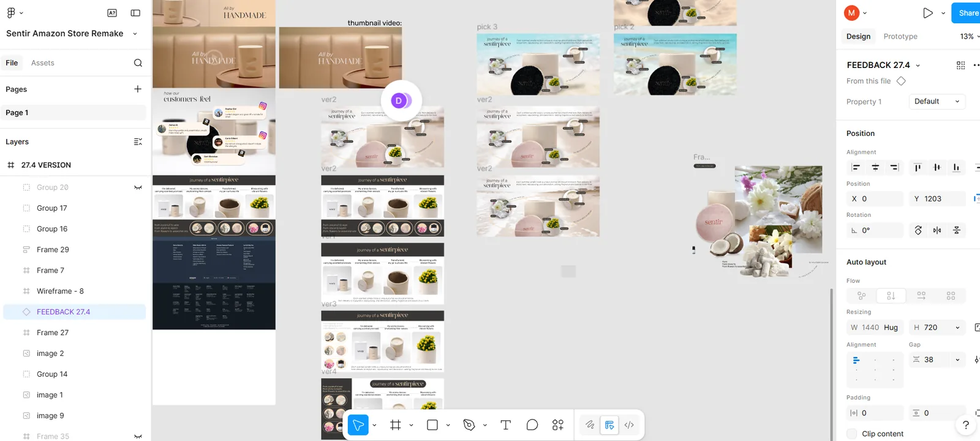Collapse all layers icon

tap(138, 141)
